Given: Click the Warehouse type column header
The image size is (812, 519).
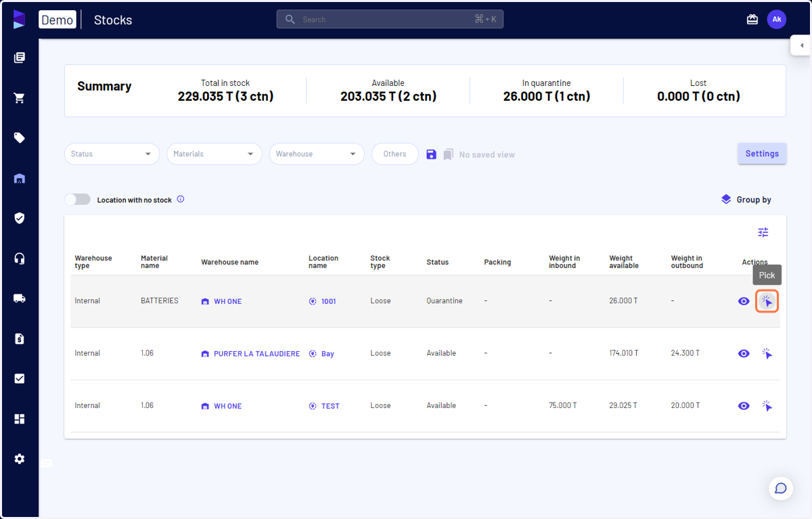Looking at the screenshot, I should (x=93, y=262).
